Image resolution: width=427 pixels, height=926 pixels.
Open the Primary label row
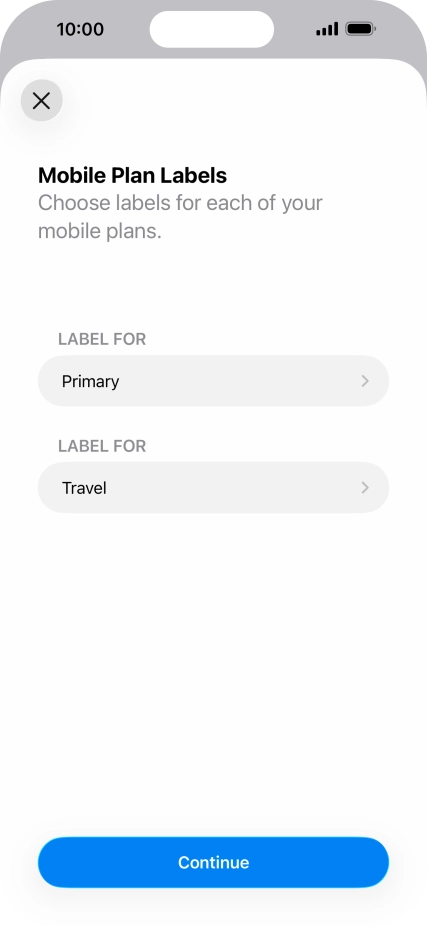click(213, 381)
